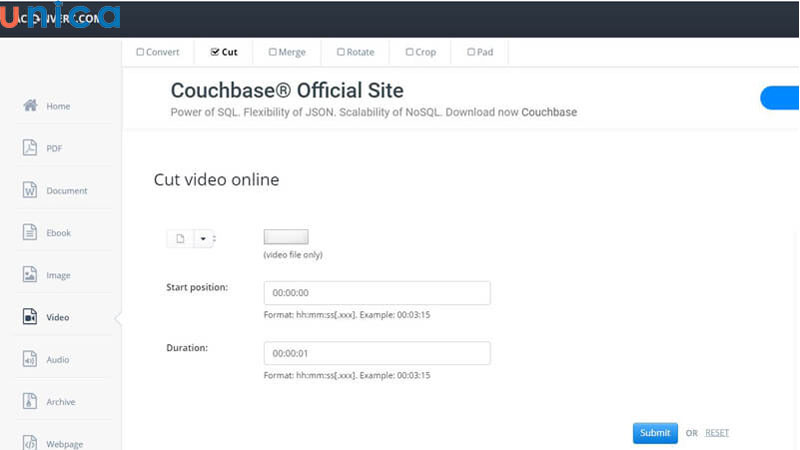Screen dimensions: 800x450
Task: Open the Rotate tab label
Action: (x=360, y=52)
